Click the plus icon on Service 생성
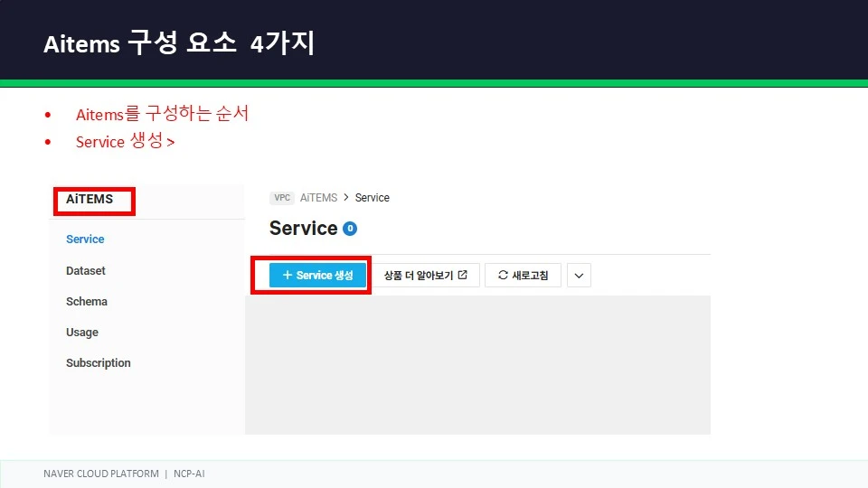Viewport: 868px width, 488px height. click(x=288, y=275)
